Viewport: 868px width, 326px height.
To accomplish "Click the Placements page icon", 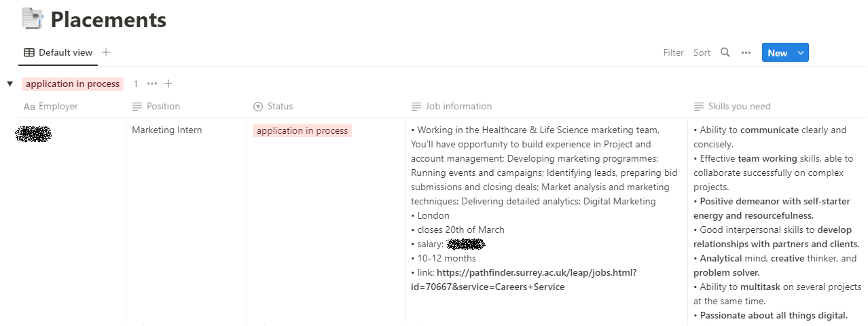I will click(x=32, y=18).
